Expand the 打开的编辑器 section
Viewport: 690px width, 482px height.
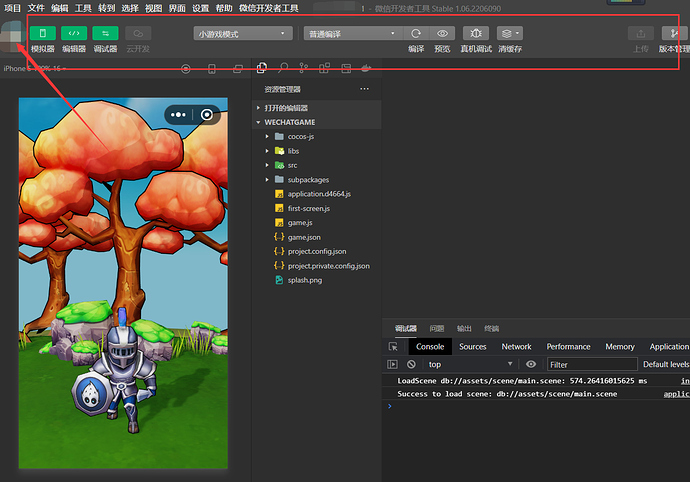tap(317, 108)
